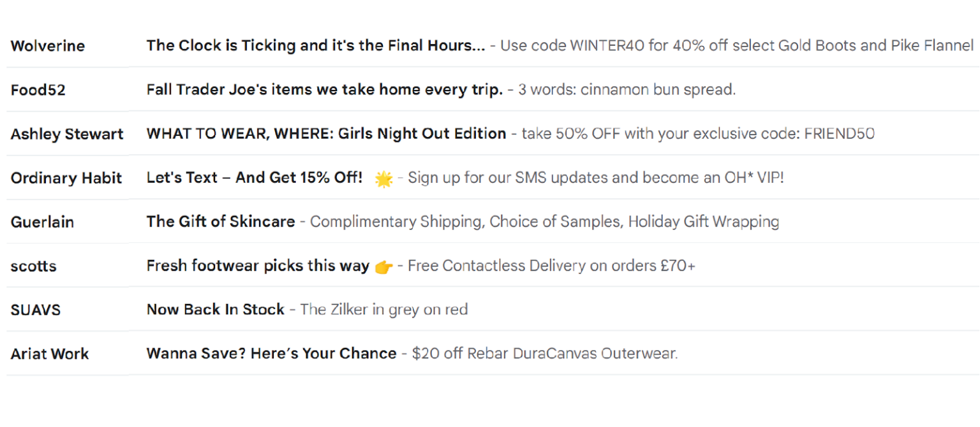This screenshot has height=427, width=980.
Task: Select the Food52 sender name
Action: click(38, 90)
